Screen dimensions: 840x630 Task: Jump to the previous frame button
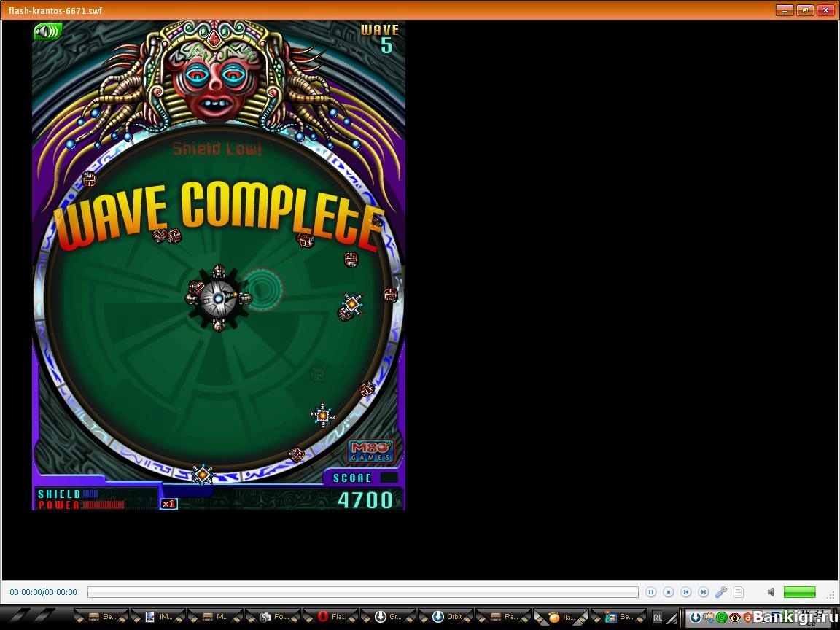pos(686,592)
